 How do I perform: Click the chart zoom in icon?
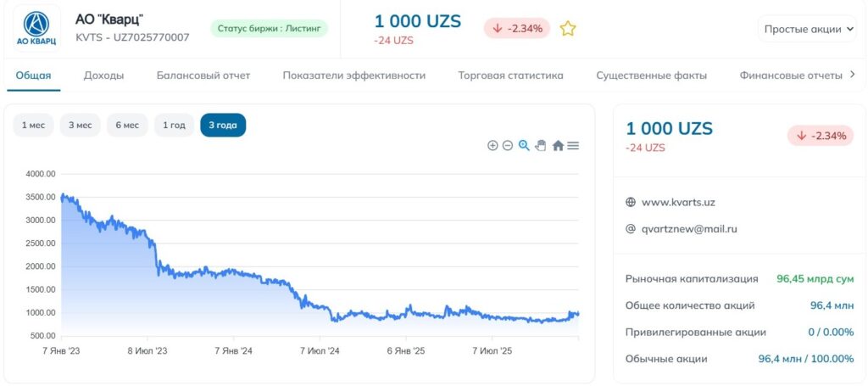(492, 146)
